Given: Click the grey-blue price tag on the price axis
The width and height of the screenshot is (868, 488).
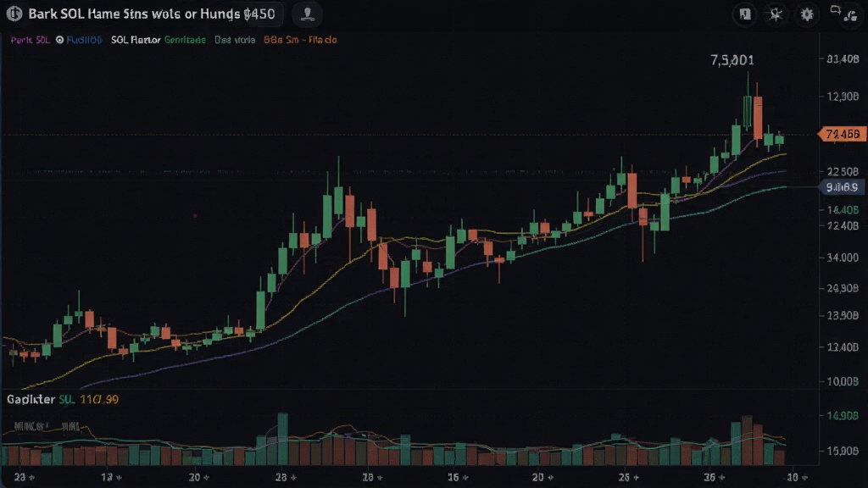Looking at the screenshot, I should tap(842, 187).
